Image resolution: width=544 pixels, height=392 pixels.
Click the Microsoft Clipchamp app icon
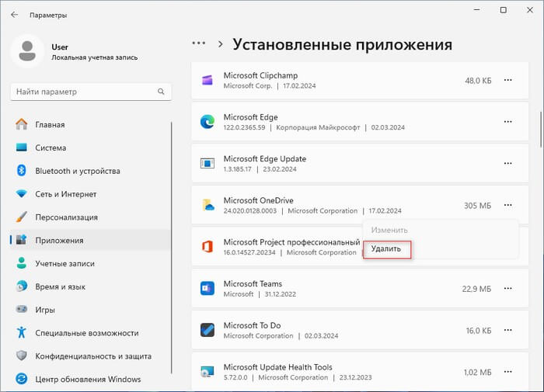207,80
